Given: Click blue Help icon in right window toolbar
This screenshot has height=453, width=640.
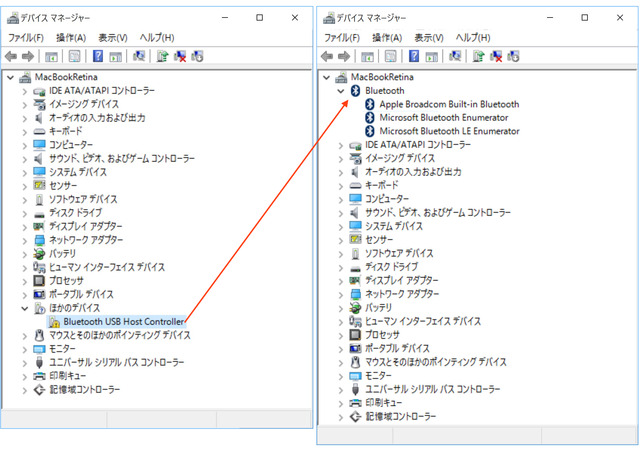Looking at the screenshot, I should [414, 56].
